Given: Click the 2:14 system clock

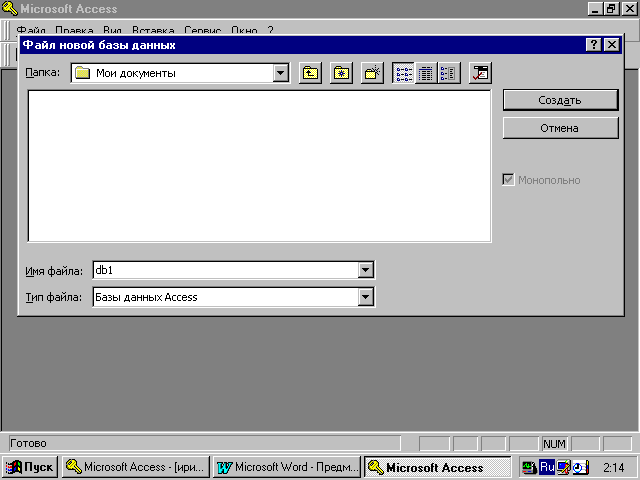Looking at the screenshot, I should tap(613, 467).
